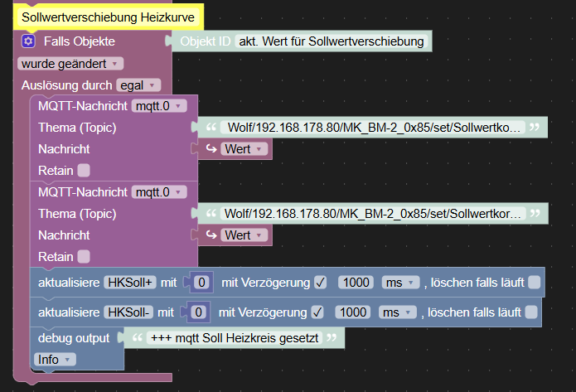Uncheck 'mit Verzögerung' on HKSoll- row
Image resolution: width=576 pixels, height=392 pixels.
(317, 312)
